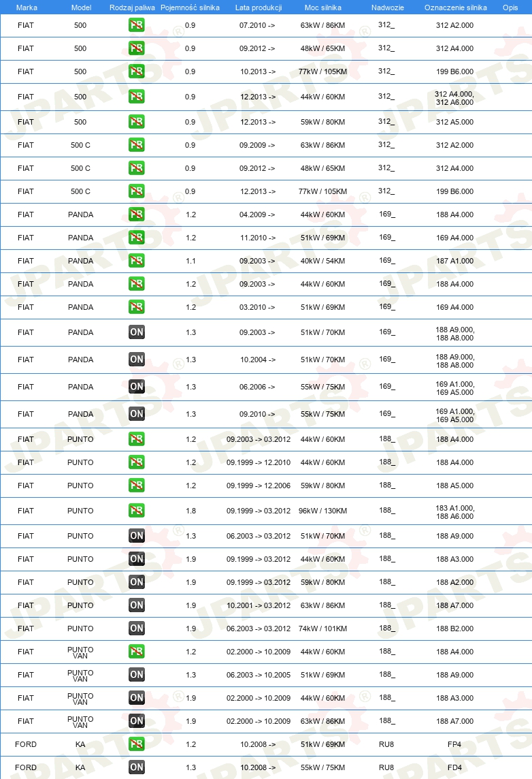Click the PB icon for Punto 09.1999 -> 12.2010
This screenshot has height=779, width=532.
tap(137, 462)
